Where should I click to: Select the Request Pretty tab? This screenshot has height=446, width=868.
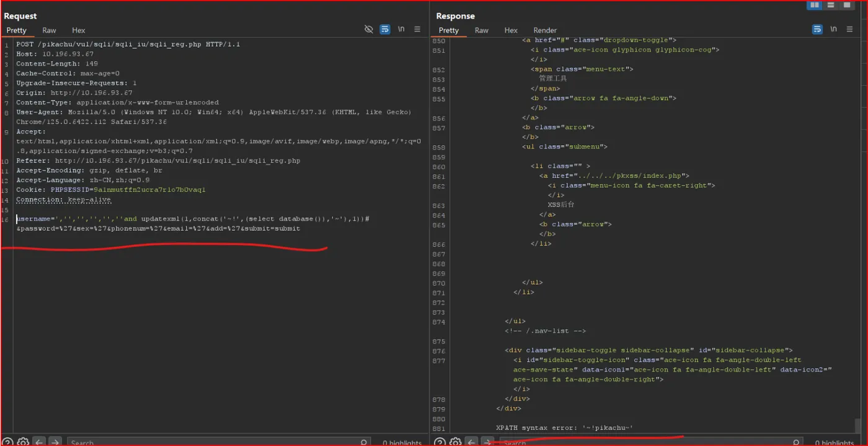(x=17, y=30)
